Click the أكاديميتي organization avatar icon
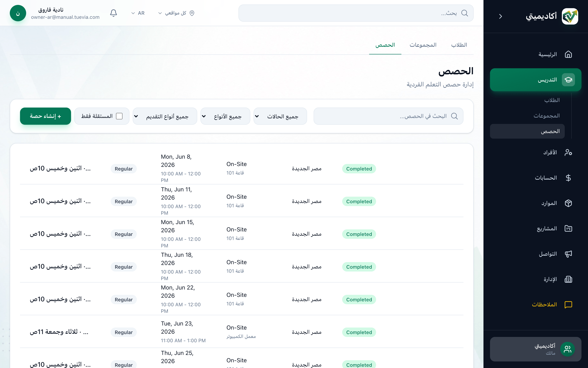 pyautogui.click(x=567, y=349)
